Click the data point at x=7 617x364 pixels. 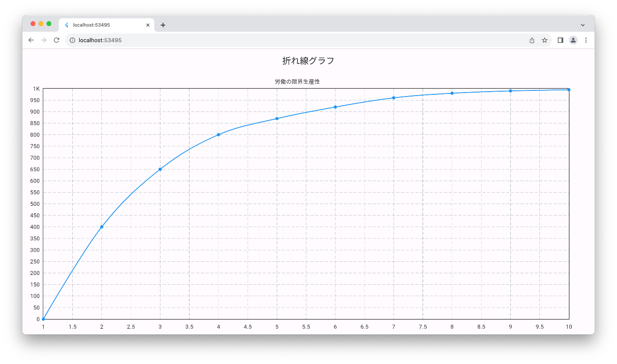coord(394,98)
